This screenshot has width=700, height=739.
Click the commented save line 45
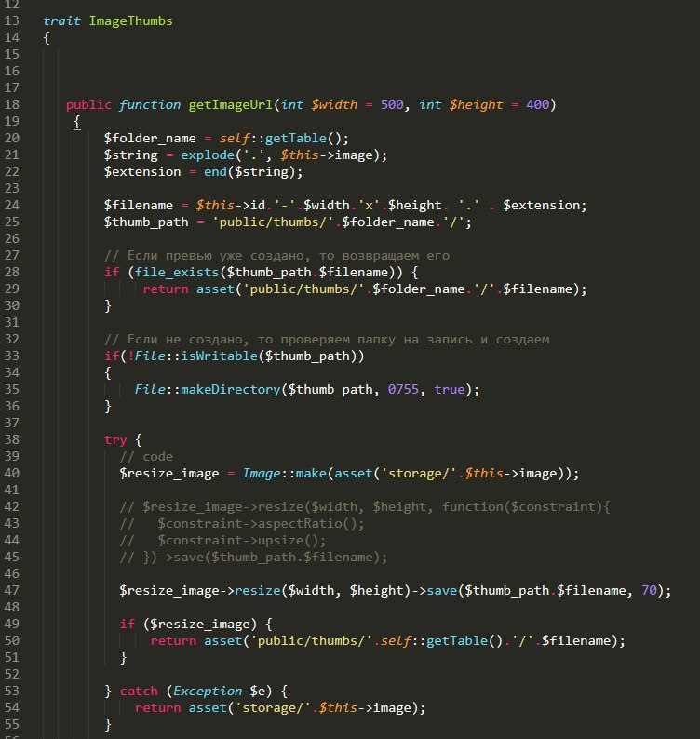tap(253, 558)
